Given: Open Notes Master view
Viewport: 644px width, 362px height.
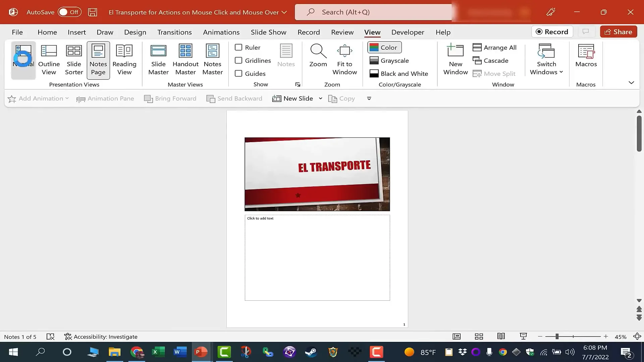Looking at the screenshot, I should [x=213, y=60].
